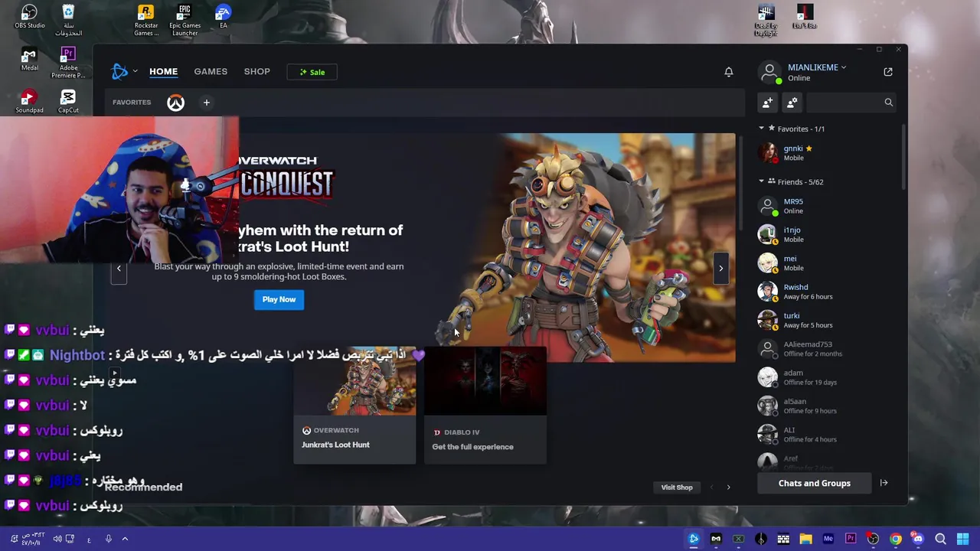Collapse the Friends 5/62 group
The height and width of the screenshot is (551, 980).
[x=761, y=181]
